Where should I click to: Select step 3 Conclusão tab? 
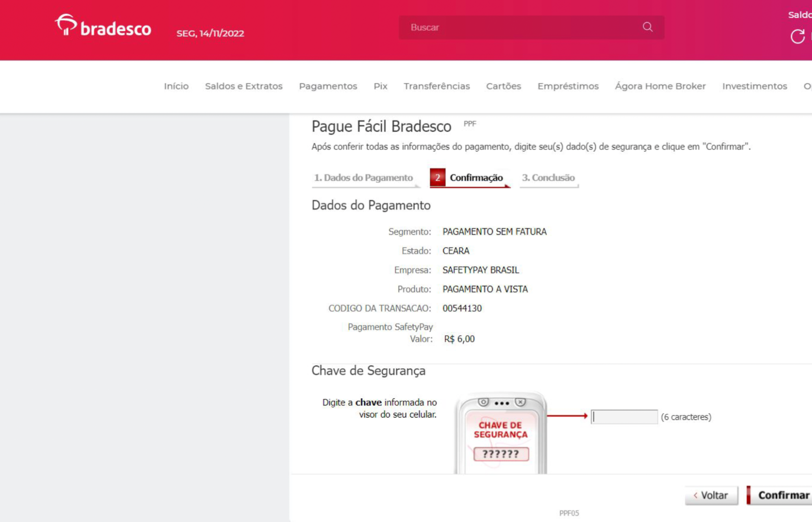(548, 178)
